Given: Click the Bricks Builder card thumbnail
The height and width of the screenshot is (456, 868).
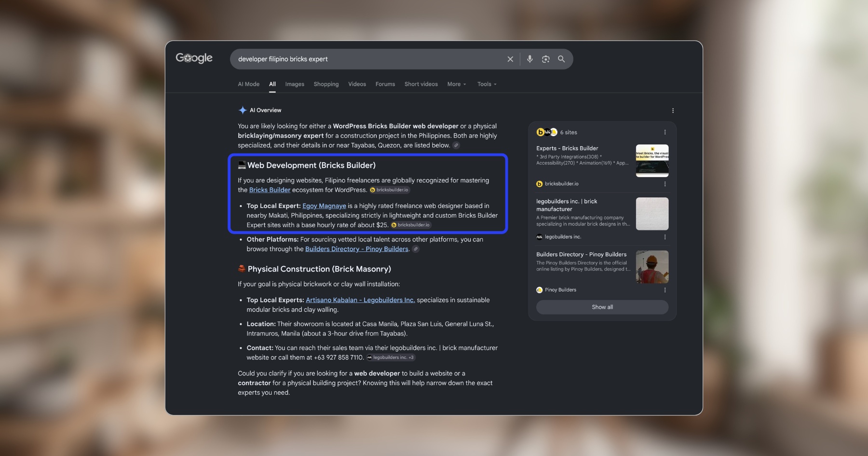Looking at the screenshot, I should pos(652,161).
